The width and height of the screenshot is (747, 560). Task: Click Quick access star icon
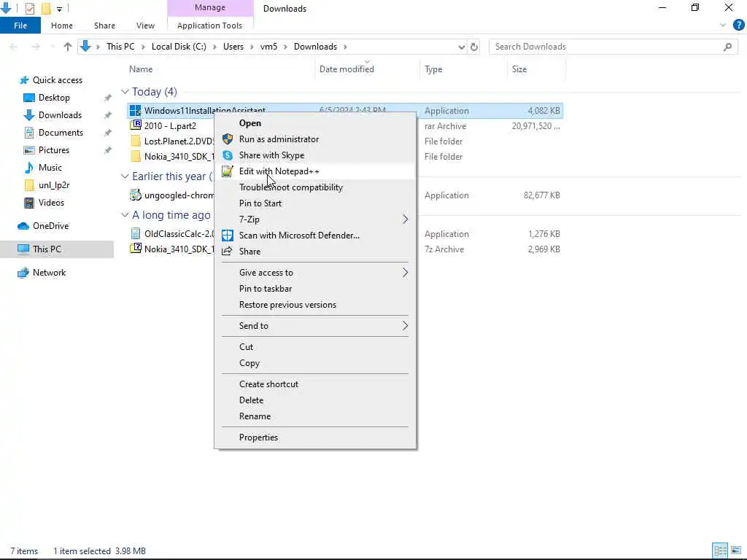click(24, 80)
